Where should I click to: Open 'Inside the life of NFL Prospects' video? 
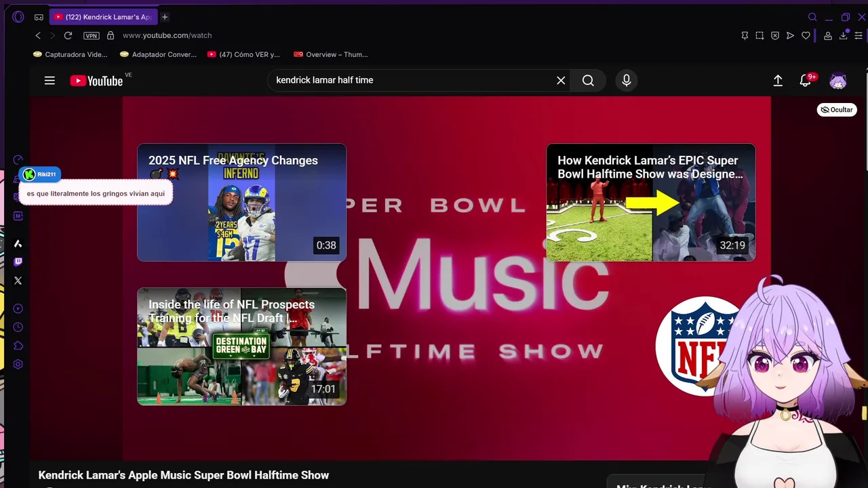point(242,346)
